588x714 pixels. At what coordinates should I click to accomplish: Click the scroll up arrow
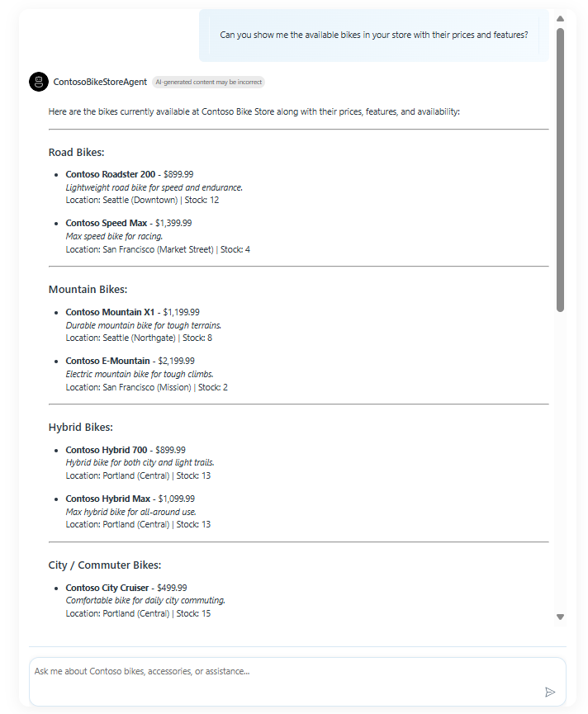pyautogui.click(x=560, y=18)
